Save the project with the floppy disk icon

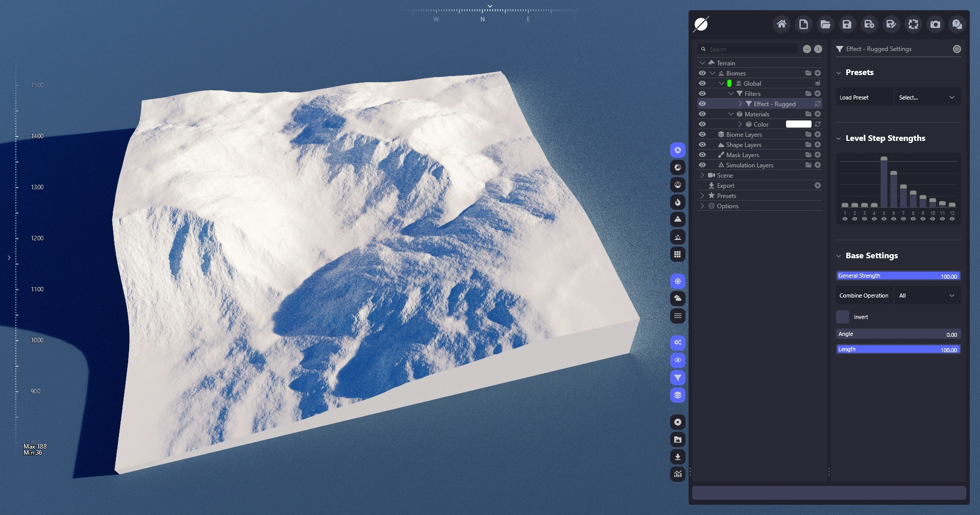click(x=847, y=24)
